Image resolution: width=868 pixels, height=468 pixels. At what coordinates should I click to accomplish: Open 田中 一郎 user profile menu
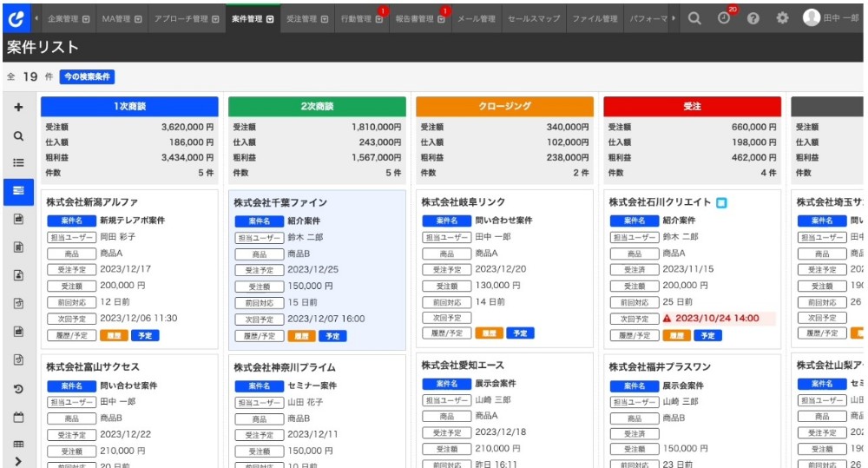(x=831, y=18)
